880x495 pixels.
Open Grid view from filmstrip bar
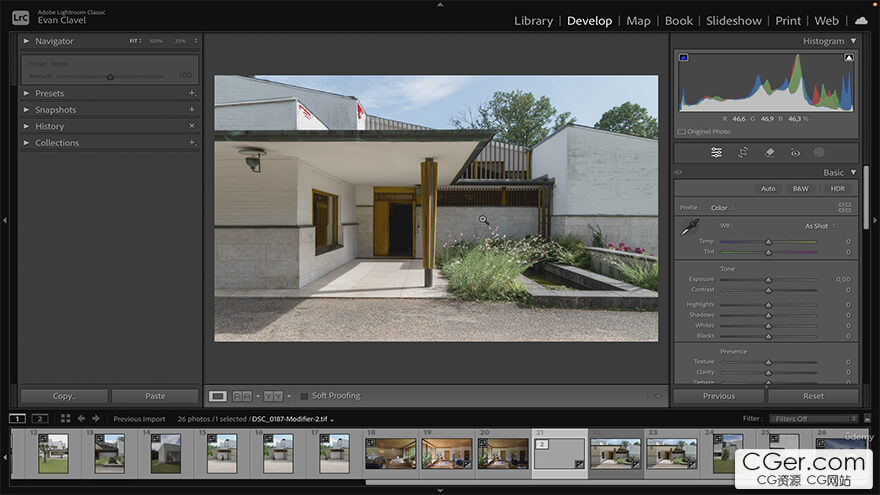point(66,419)
